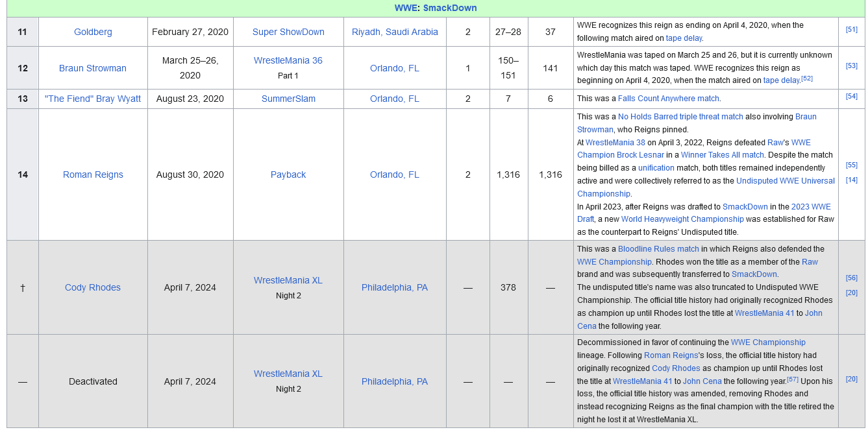868x443 pixels.
Task: Select the date March 25–26, 2020
Action: [x=190, y=68]
